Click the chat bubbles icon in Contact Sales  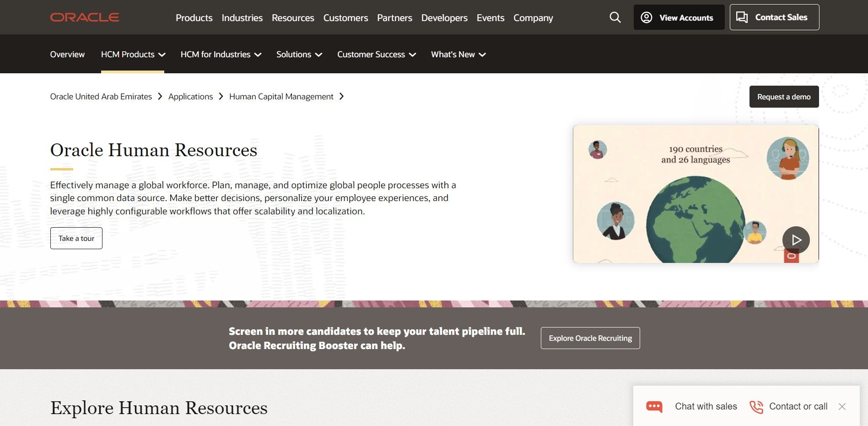click(x=742, y=17)
